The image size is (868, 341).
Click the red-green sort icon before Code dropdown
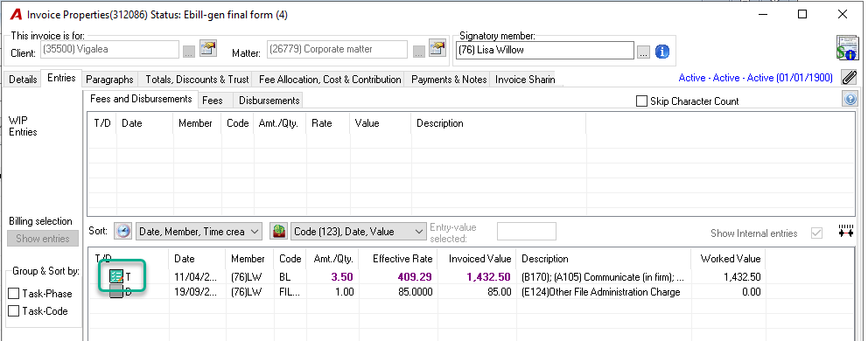click(x=278, y=231)
